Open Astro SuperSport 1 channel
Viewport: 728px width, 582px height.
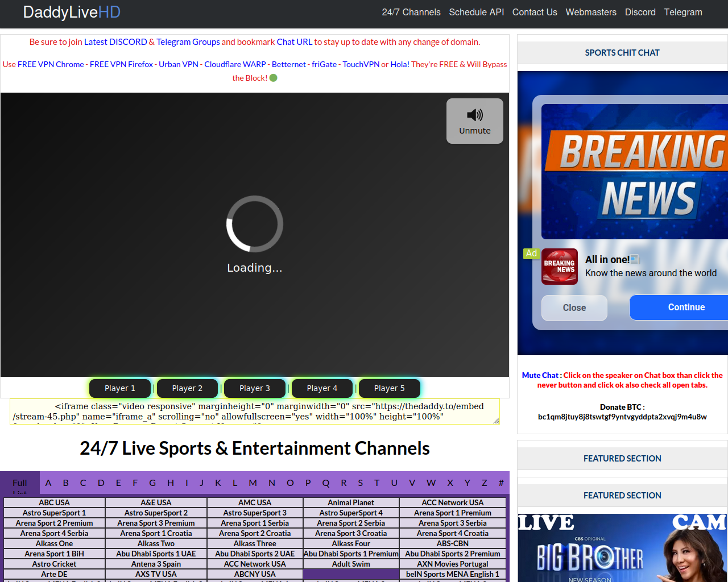55,513
